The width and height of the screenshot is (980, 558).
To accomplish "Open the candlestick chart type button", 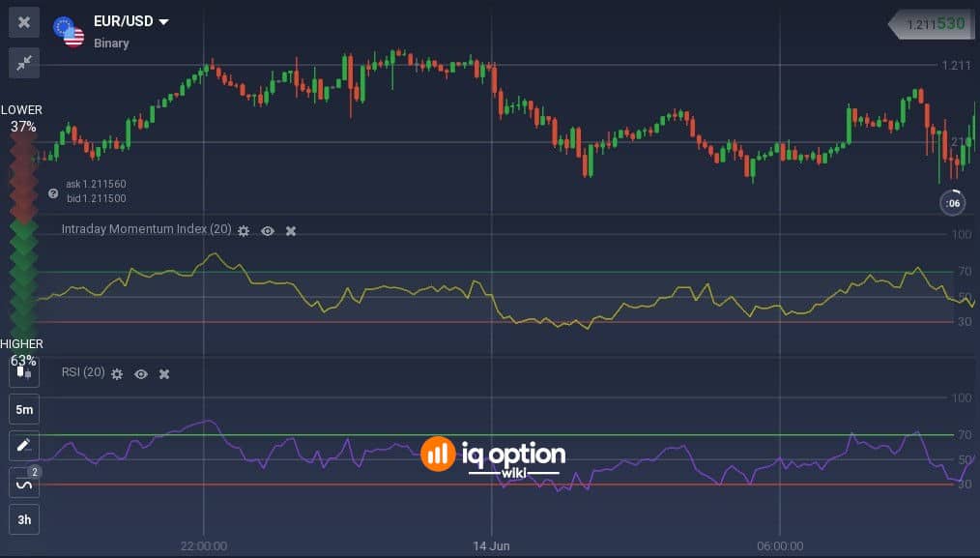I will (24, 373).
